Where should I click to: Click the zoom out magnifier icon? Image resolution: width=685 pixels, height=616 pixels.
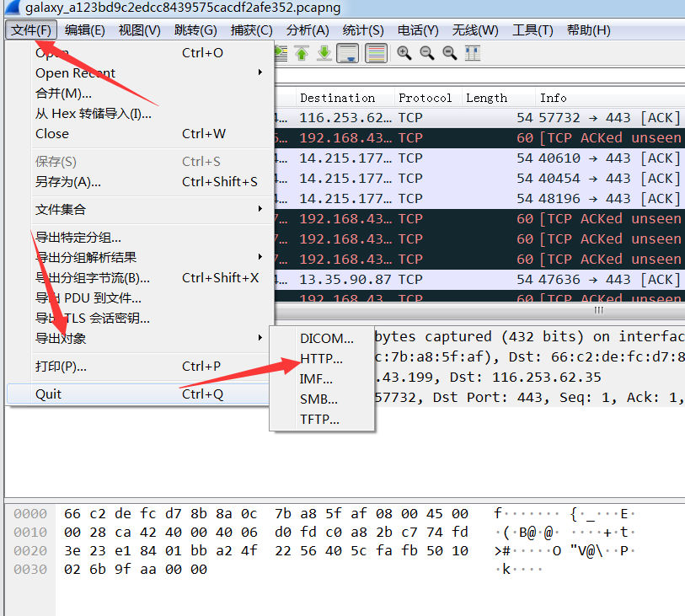click(x=427, y=53)
